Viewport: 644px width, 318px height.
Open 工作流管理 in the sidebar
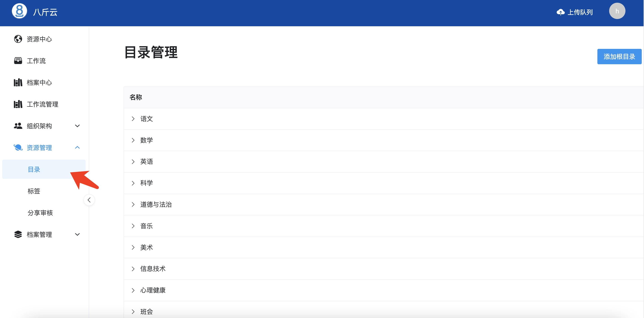point(42,104)
